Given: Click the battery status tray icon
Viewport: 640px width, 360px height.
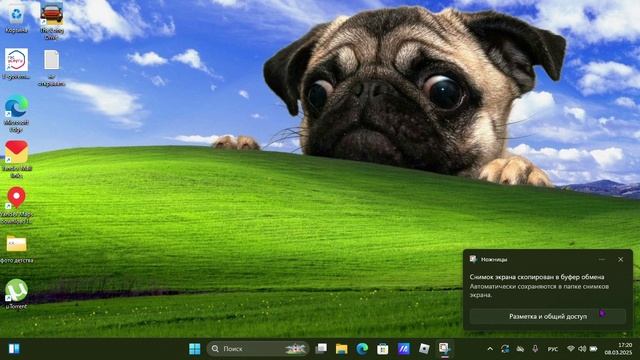Looking at the screenshot, I should pyautogui.click(x=593, y=349).
